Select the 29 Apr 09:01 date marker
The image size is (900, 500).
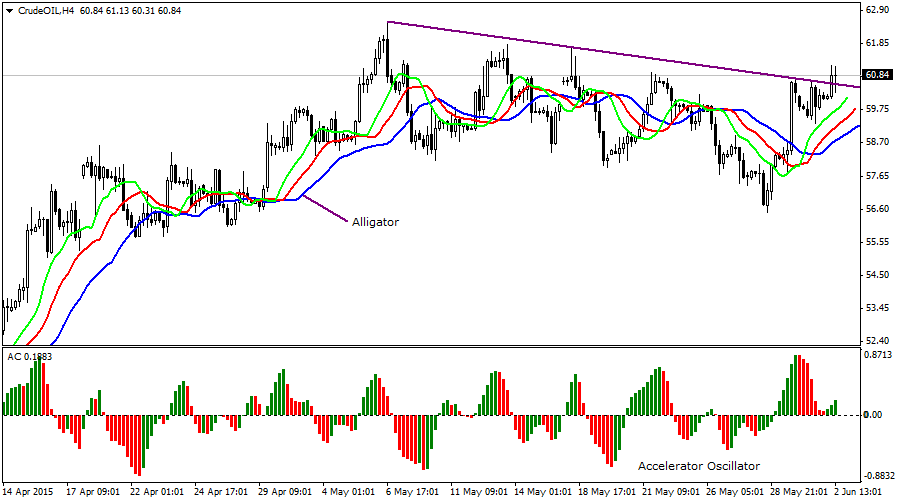pyautogui.click(x=287, y=492)
